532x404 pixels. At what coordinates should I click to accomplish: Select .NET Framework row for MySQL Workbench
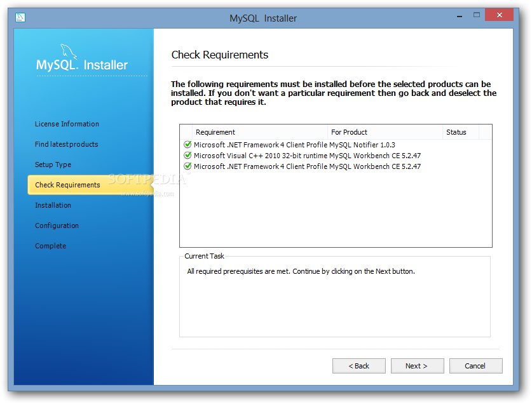(302, 166)
